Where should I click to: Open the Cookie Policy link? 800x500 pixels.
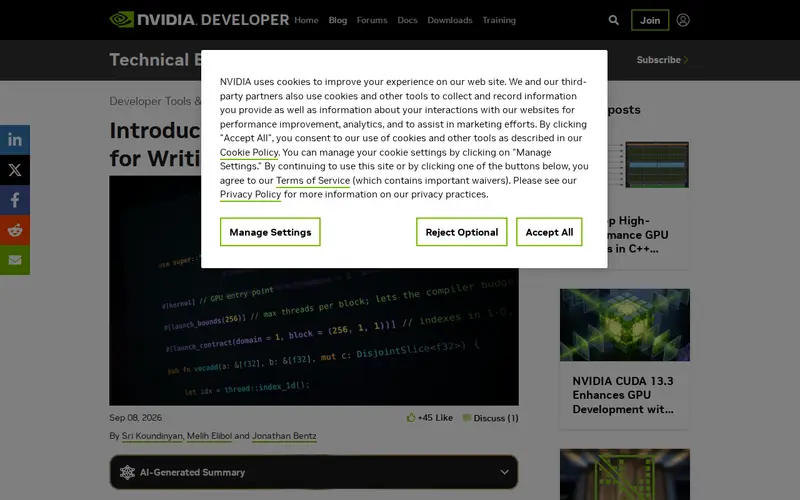pos(249,152)
